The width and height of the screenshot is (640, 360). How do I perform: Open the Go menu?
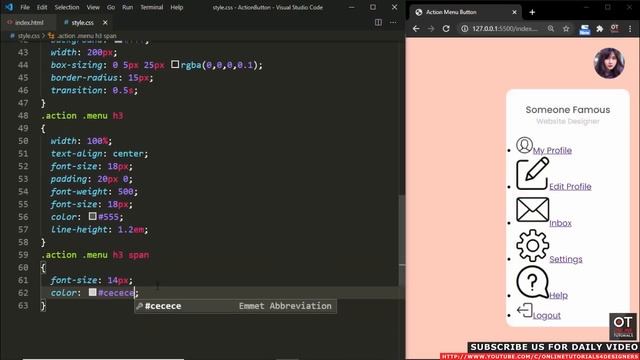[x=111, y=7]
